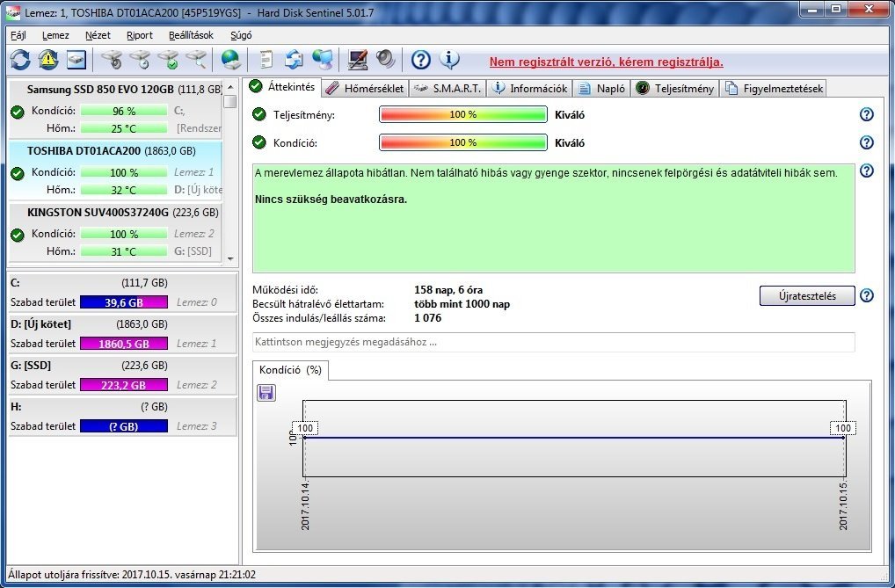Click the floppy save icon on the chart
This screenshot has width=895, height=588.
[x=266, y=392]
